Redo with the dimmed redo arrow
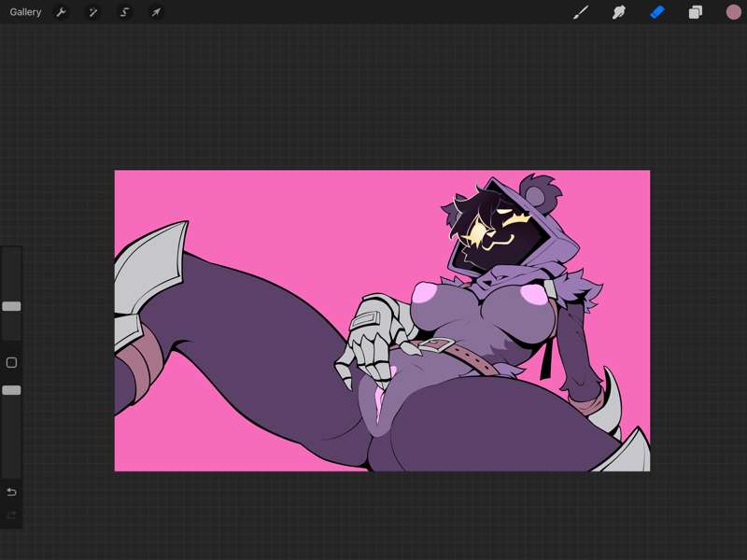 point(11,515)
